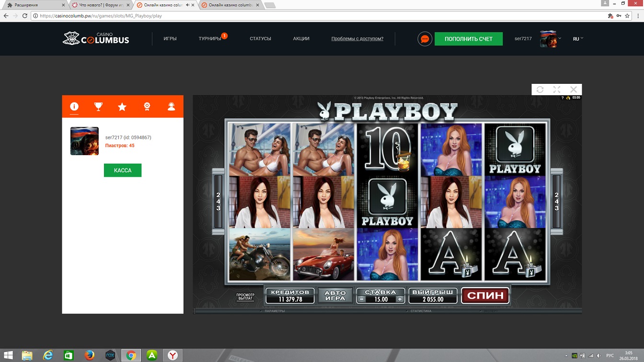Close the game with the X icon
Screen dimensions: 644x362
pyautogui.click(x=574, y=90)
